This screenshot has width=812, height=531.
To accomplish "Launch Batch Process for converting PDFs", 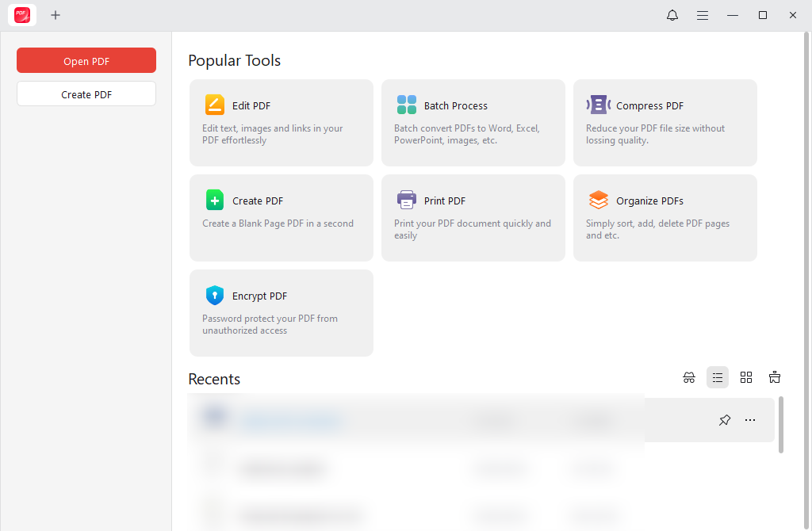I will 473,123.
